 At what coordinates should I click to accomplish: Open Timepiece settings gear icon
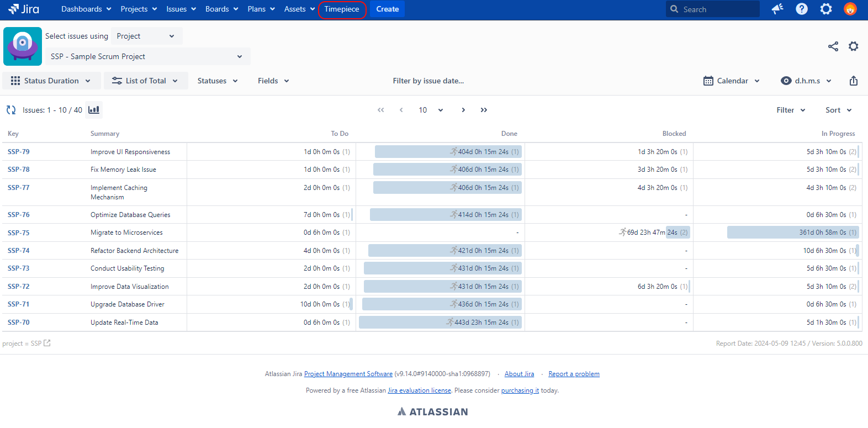tap(853, 46)
